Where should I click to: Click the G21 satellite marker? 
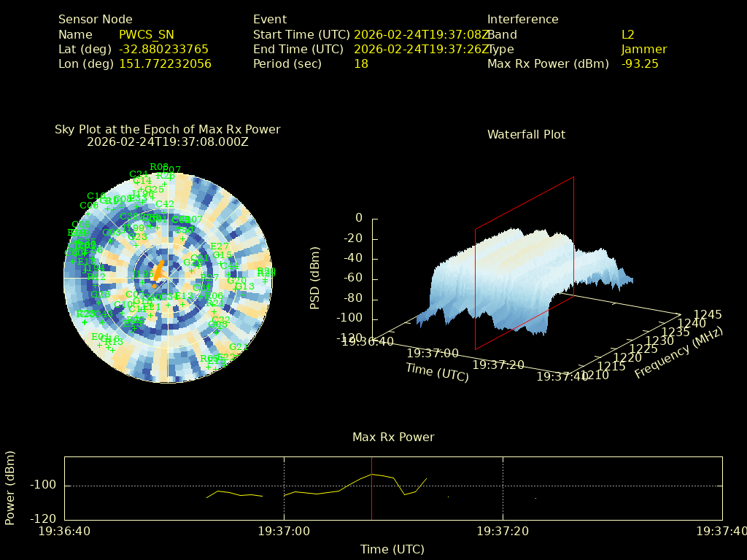pos(239,354)
